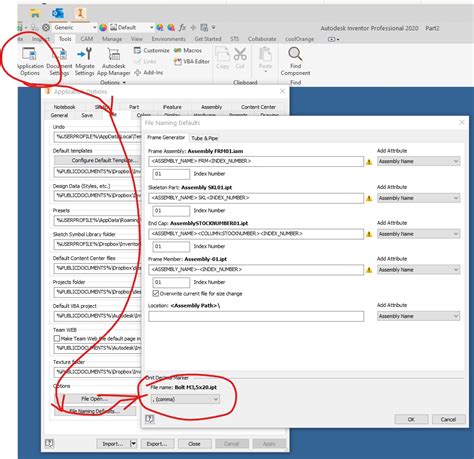Screen dimensions: 474x459
Task: Click the File Open options button
Action: click(95, 399)
